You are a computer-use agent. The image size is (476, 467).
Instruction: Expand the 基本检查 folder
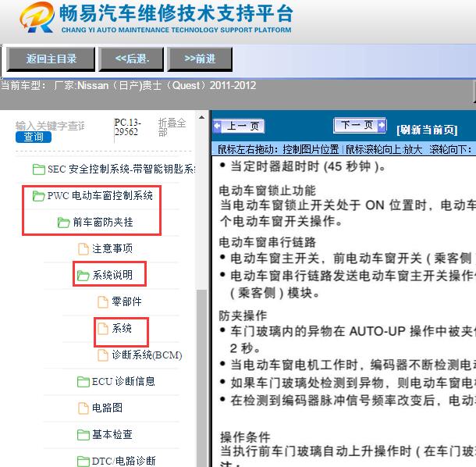point(112,434)
